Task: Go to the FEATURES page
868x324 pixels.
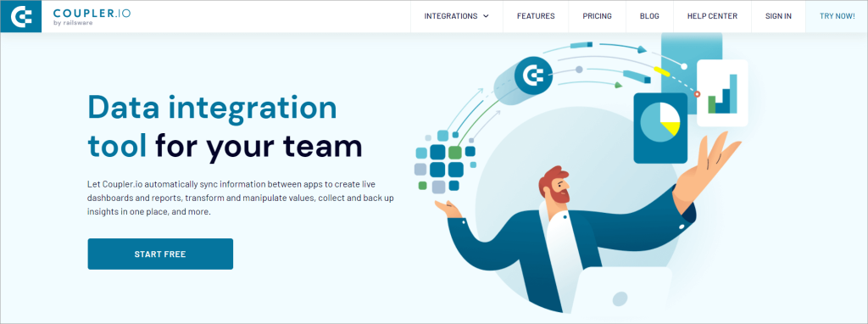Action: (536, 16)
